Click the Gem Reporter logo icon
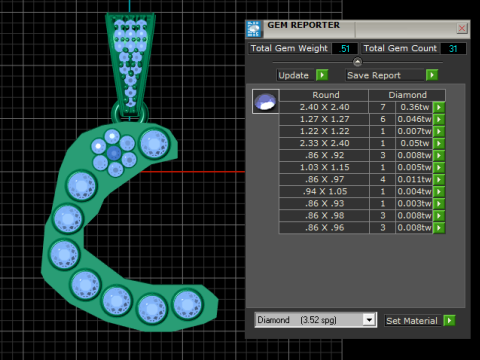The image size is (480, 360). 254,29
